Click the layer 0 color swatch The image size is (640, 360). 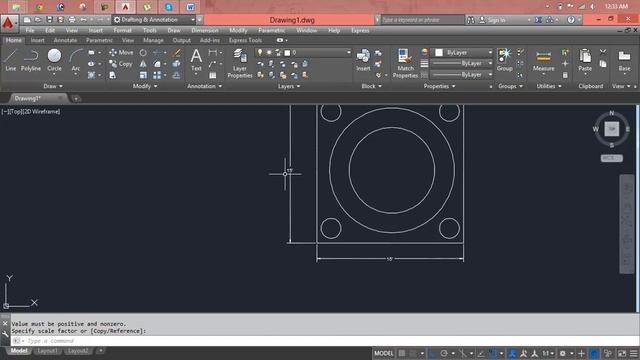click(287, 53)
